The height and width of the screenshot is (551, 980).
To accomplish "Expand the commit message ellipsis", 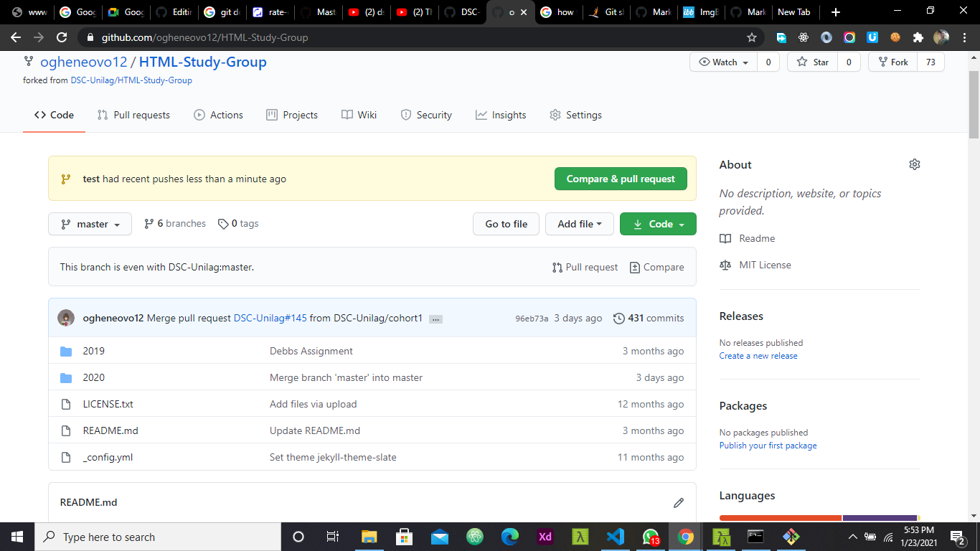I will (x=435, y=319).
